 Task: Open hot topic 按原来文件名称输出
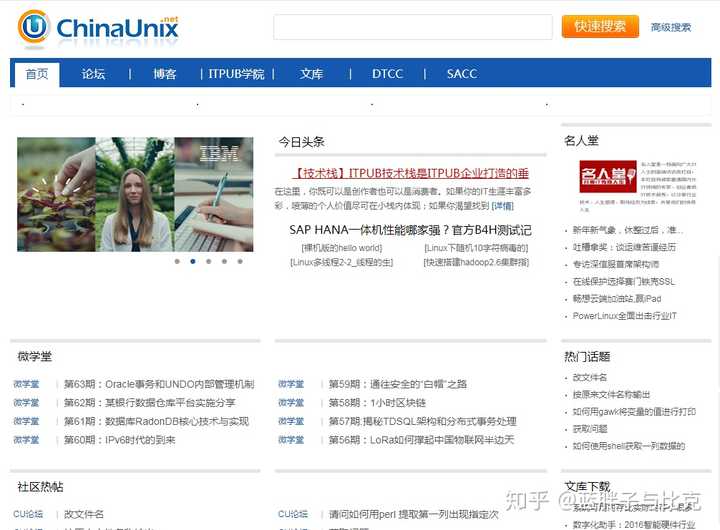[x=611, y=395]
